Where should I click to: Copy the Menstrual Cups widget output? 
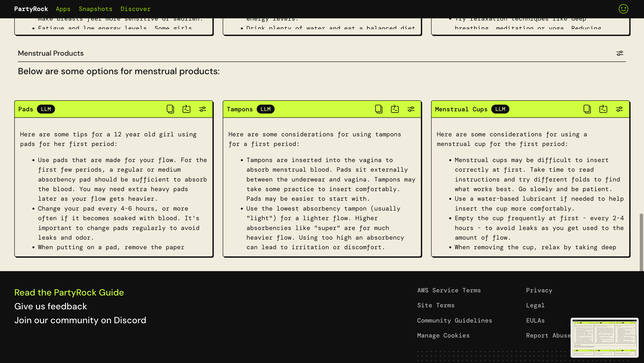pos(587,109)
